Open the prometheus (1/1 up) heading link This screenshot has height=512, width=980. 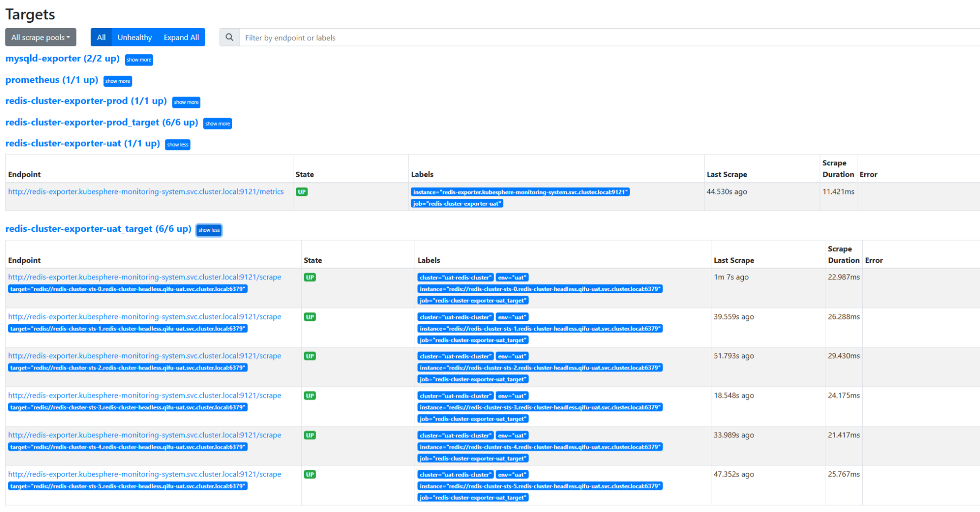[x=52, y=80]
